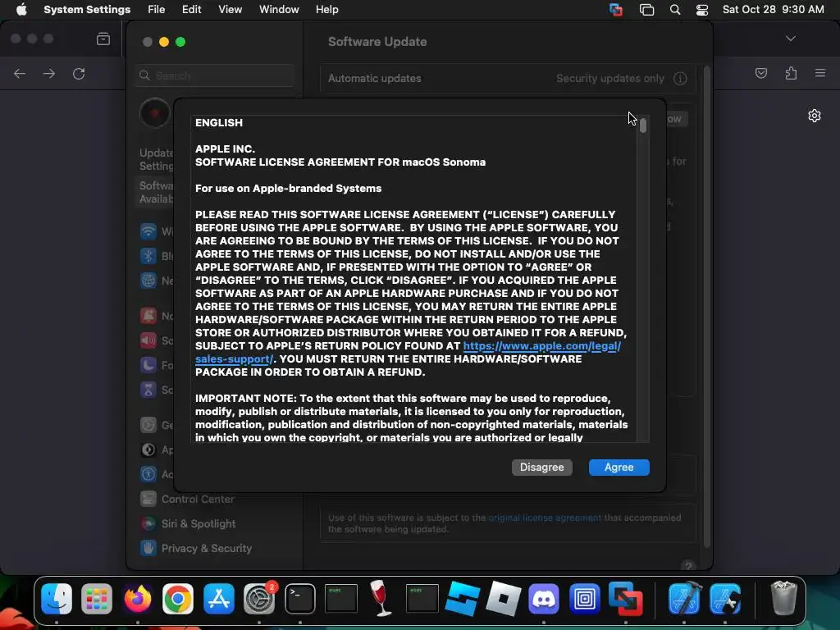Open Launchpad from the Dock
This screenshot has height=630, width=840.
tap(97, 598)
